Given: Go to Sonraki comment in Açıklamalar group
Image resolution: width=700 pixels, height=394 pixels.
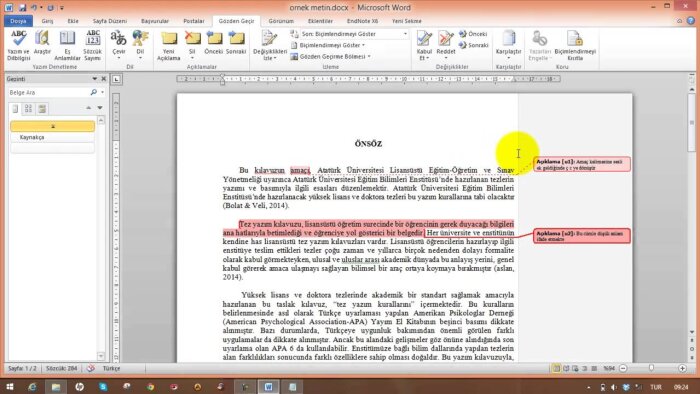Looking at the screenshot, I should pos(236,43).
